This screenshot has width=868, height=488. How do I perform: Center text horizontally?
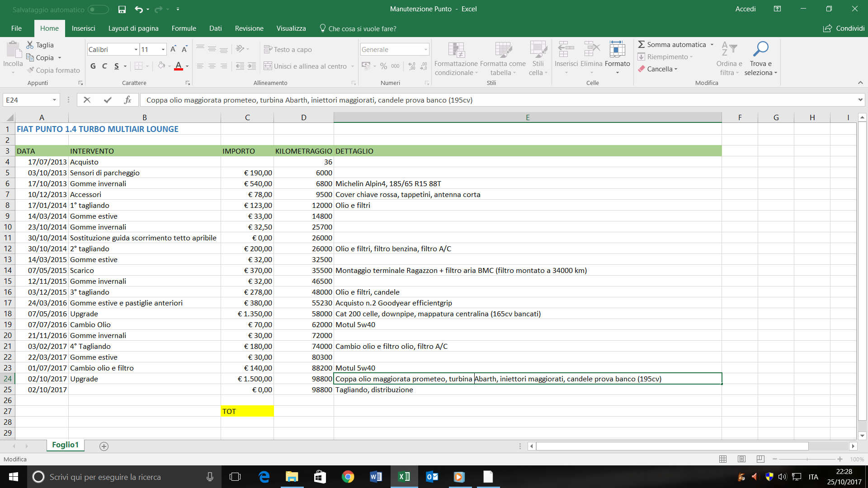click(212, 66)
